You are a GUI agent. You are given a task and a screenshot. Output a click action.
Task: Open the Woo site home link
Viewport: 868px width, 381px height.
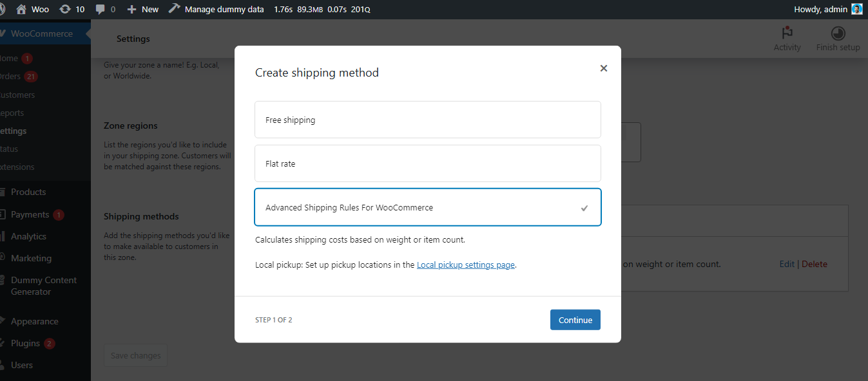tap(32, 9)
